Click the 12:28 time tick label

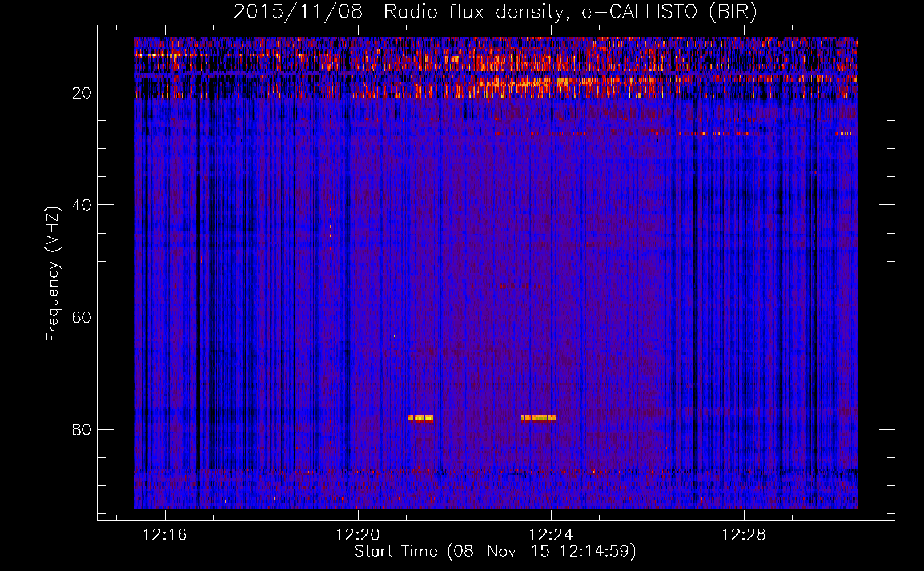[x=744, y=535]
